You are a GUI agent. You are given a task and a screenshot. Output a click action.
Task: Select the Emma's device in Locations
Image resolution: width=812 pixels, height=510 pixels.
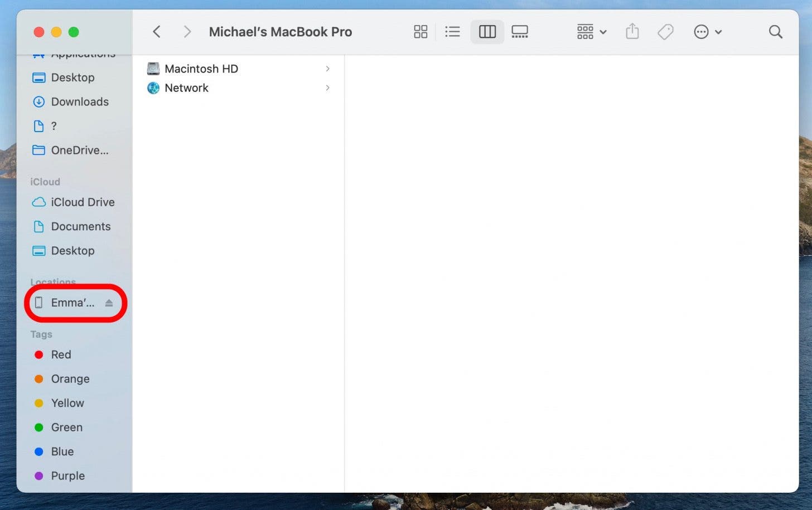[72, 303]
